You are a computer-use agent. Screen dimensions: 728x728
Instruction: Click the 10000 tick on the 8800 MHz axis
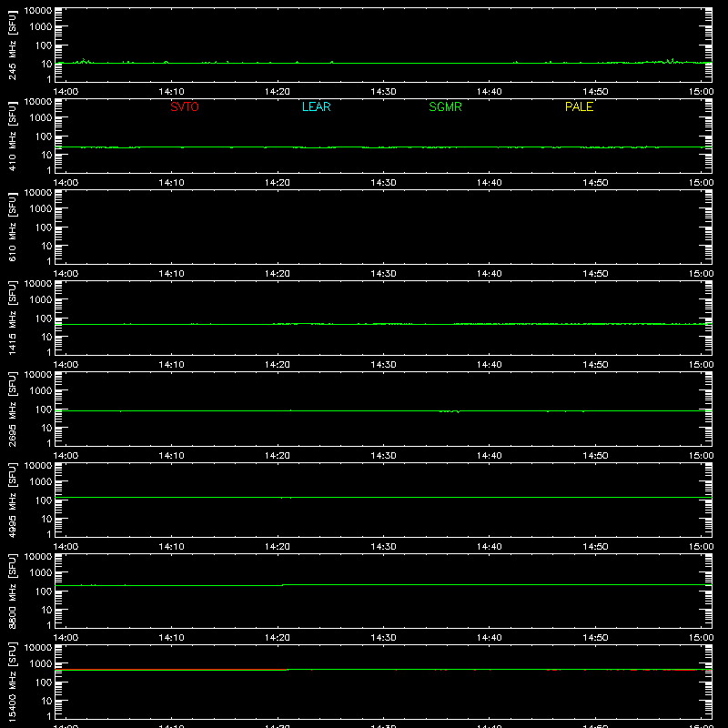(38, 557)
